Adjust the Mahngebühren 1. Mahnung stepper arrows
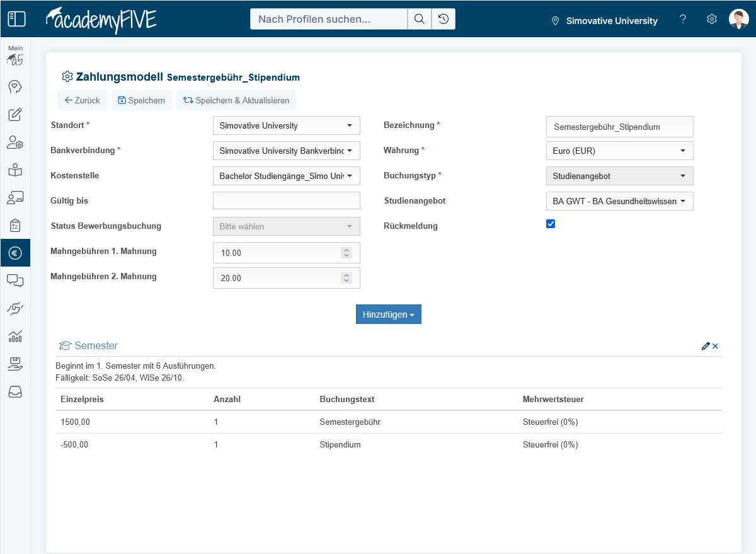 coord(346,253)
